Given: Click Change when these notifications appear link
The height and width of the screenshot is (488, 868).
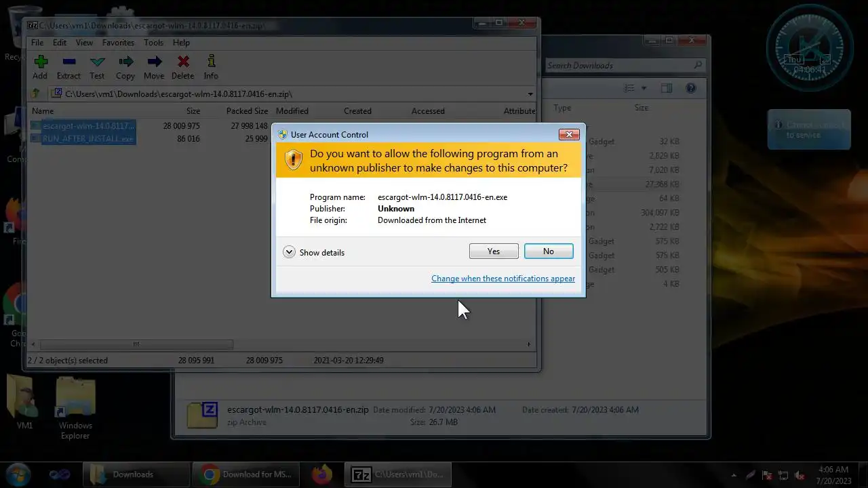Looking at the screenshot, I should tap(503, 279).
